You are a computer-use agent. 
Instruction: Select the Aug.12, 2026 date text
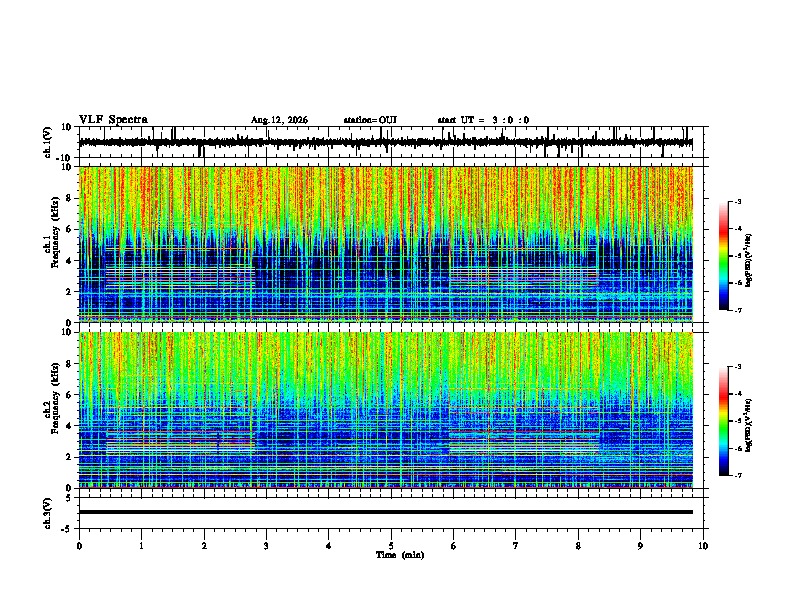pyautogui.click(x=279, y=120)
